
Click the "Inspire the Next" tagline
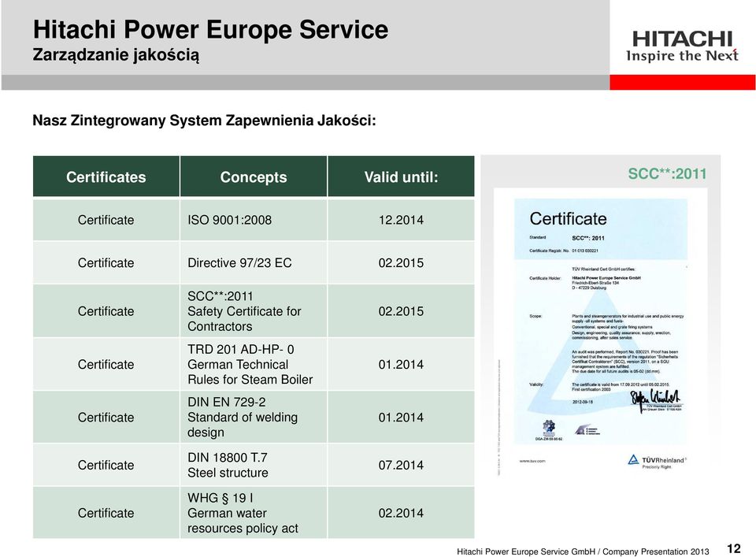[x=682, y=56]
